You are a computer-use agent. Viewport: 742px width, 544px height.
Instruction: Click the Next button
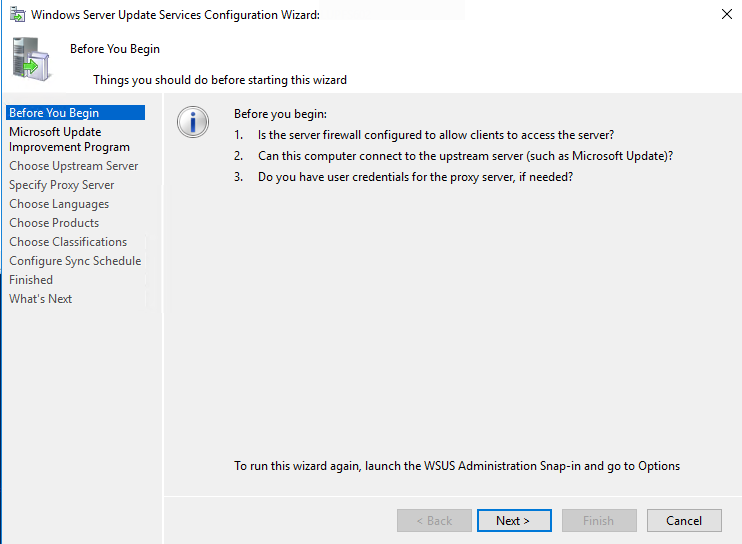(514, 520)
